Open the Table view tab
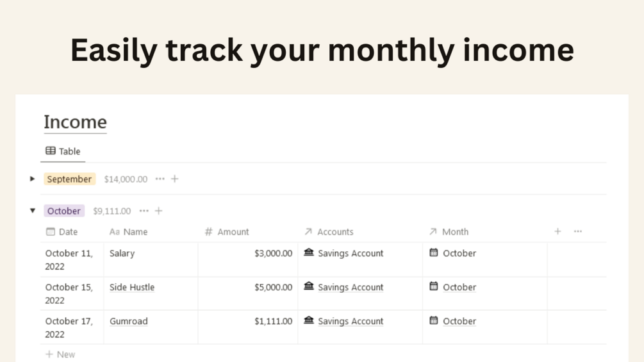The width and height of the screenshot is (644, 362). (x=63, y=151)
